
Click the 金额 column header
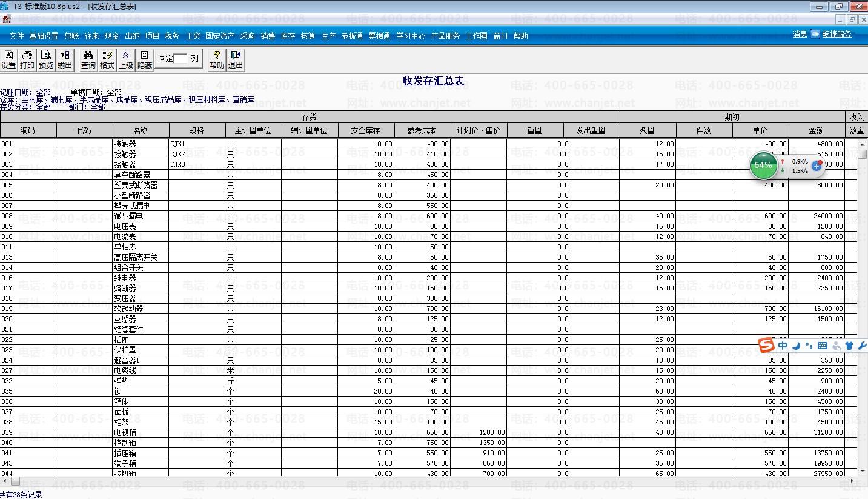point(817,130)
